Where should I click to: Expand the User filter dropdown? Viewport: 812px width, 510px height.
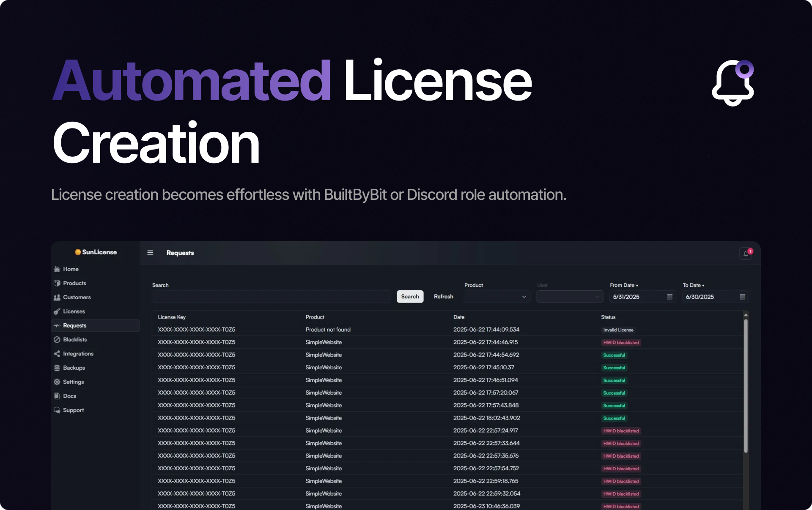(569, 297)
